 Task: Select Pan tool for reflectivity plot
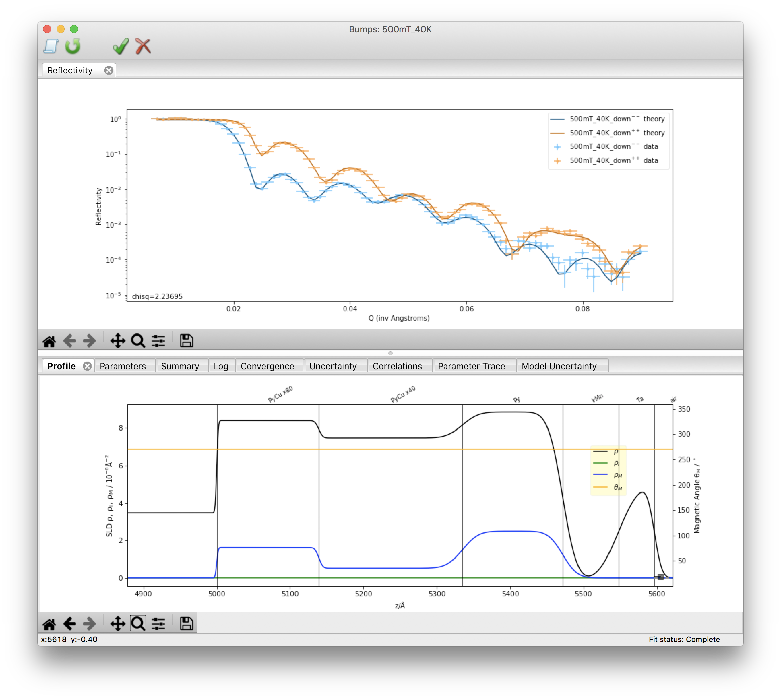118,341
